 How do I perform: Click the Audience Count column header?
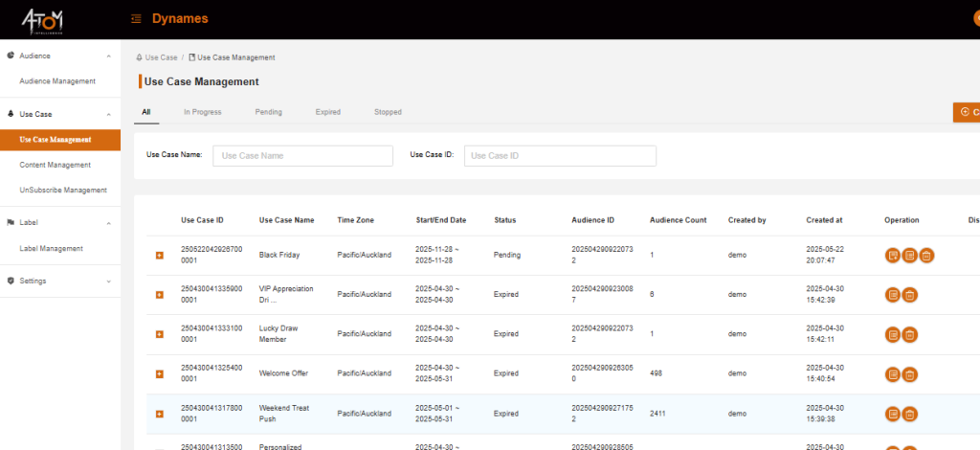679,220
